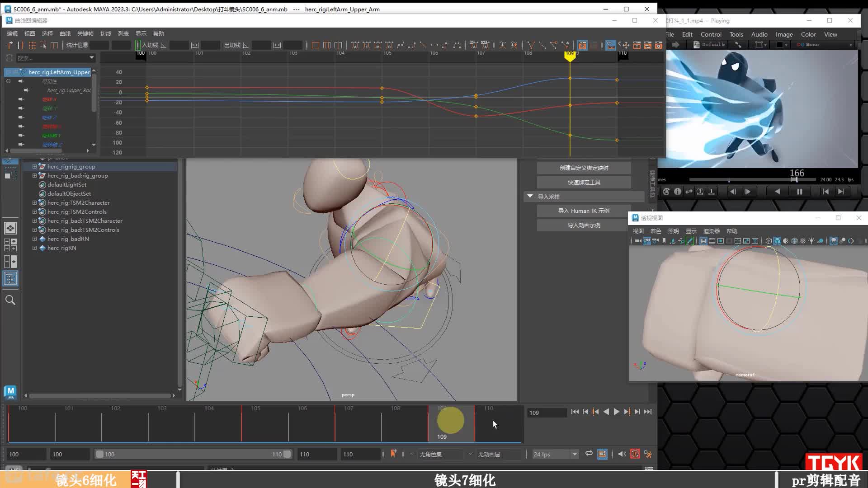The image size is (868, 488).
Task: Toggle lock camera in perspective window
Action: [x=646, y=241]
